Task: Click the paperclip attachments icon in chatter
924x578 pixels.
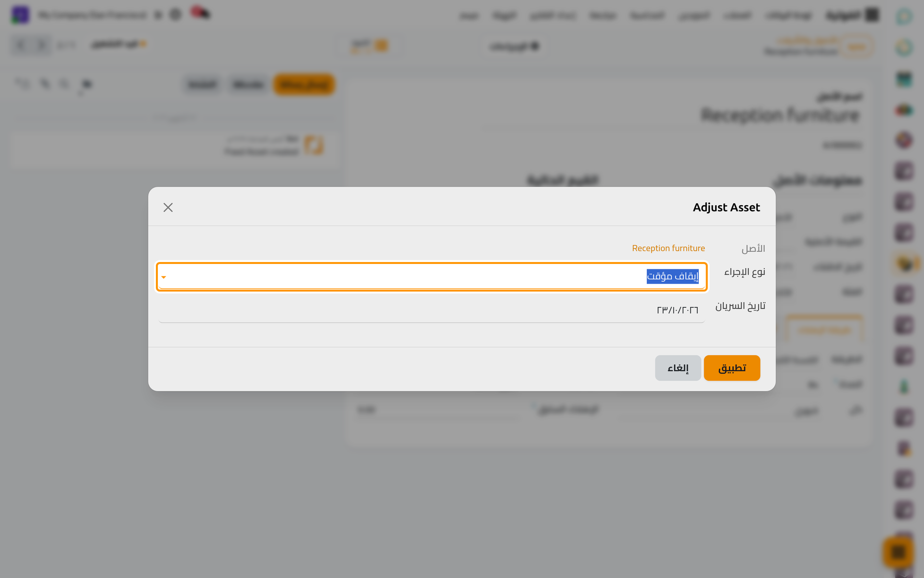Action: (x=45, y=84)
